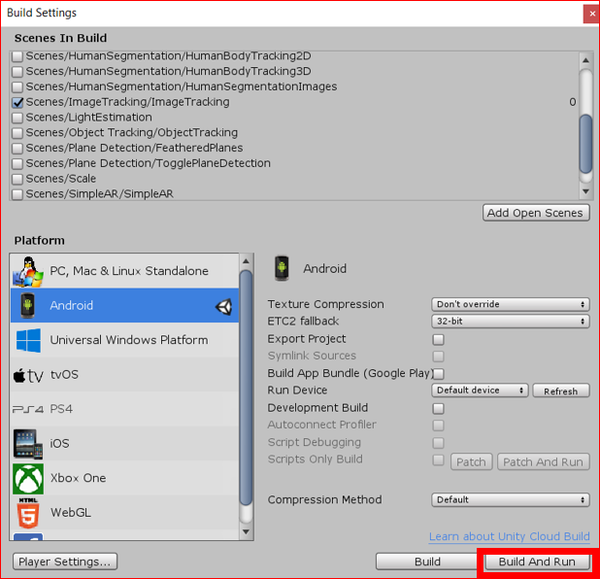Click the platform list scroll down arrow
600x579 pixels.
[246, 532]
